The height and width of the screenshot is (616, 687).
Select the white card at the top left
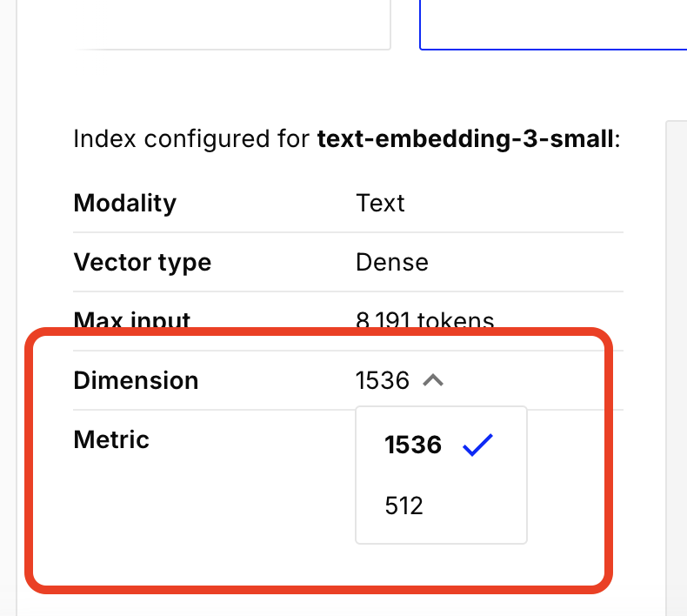tap(226, 23)
